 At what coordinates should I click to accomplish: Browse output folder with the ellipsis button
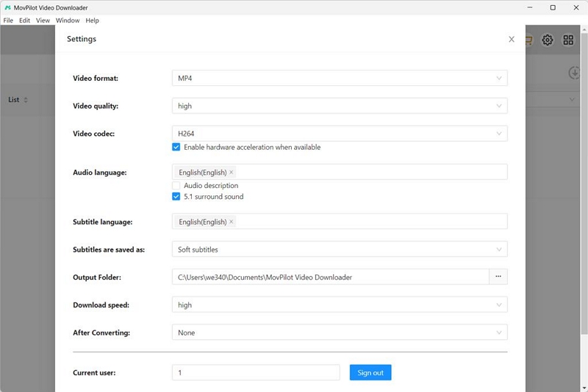(x=498, y=277)
